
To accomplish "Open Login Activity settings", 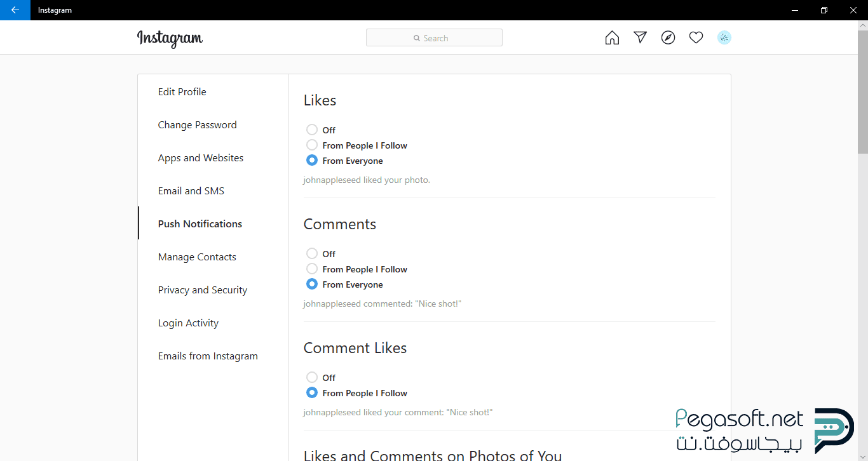I will coord(213,323).
